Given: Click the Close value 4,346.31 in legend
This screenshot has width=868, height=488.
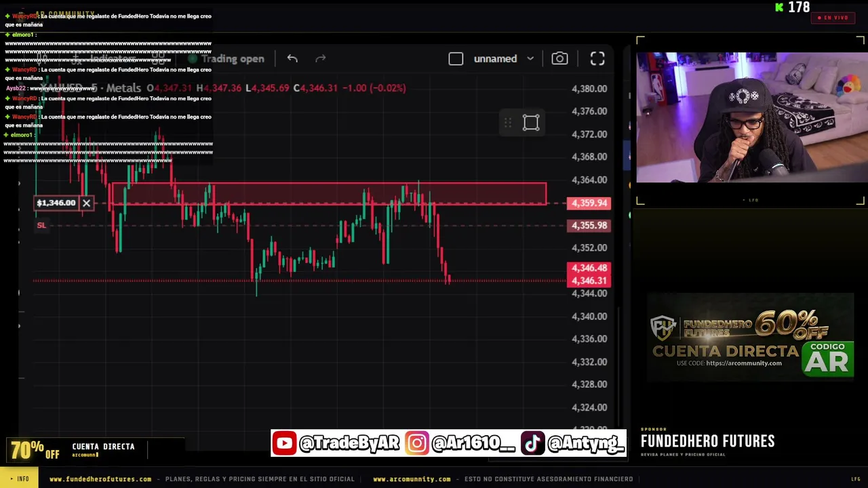Looking at the screenshot, I should click(315, 88).
